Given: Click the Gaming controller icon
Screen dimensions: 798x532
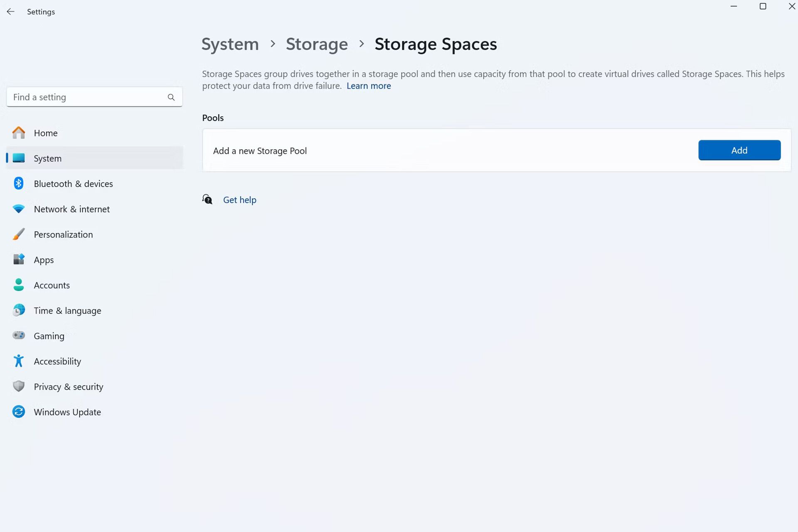Looking at the screenshot, I should (x=18, y=335).
